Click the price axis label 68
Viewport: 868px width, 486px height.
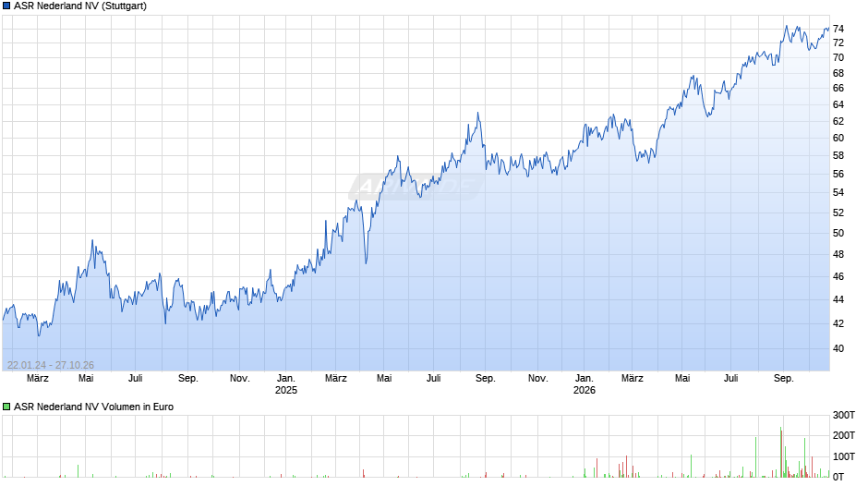[x=838, y=73]
